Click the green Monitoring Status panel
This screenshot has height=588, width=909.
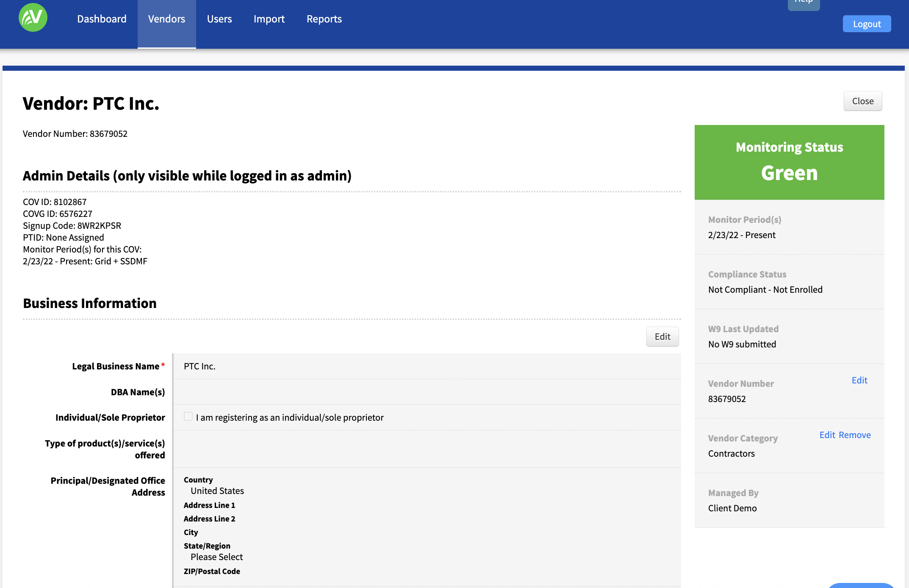789,162
